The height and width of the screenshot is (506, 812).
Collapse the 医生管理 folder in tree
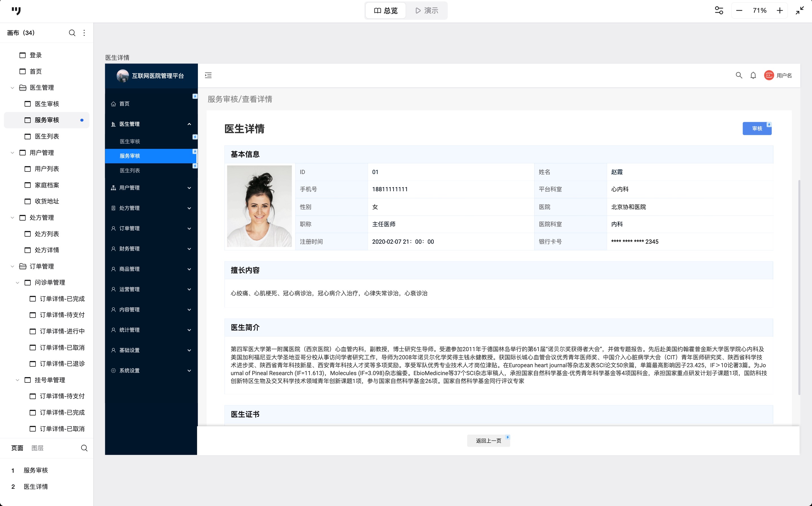12,88
